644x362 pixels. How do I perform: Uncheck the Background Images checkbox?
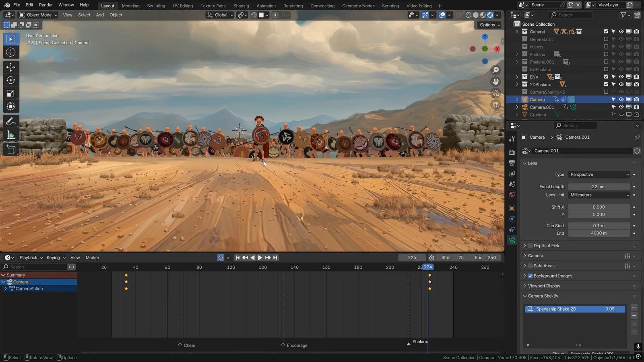[x=530, y=276]
